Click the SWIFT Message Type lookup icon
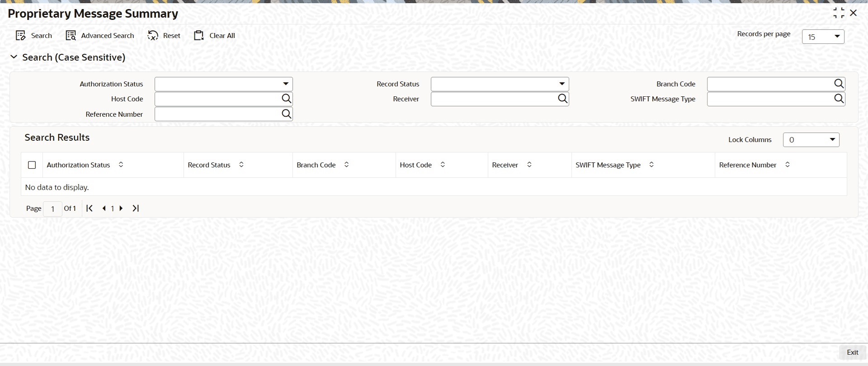 tap(839, 99)
